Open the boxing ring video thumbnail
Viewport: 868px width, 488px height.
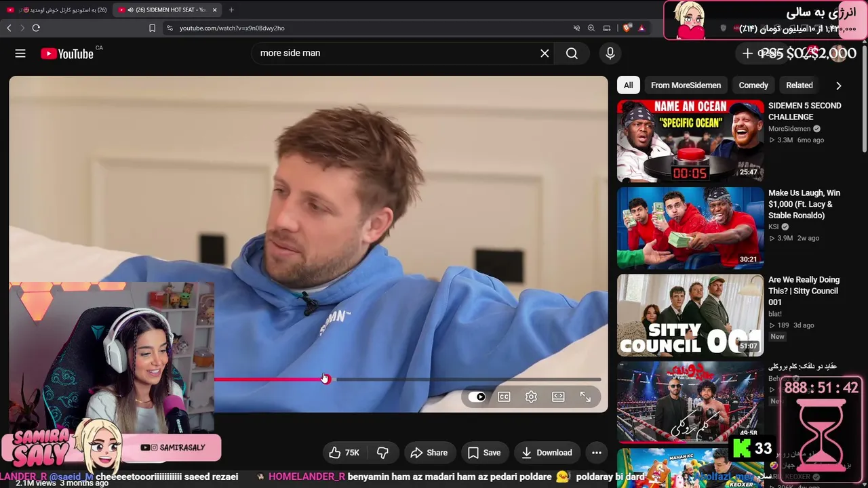[x=690, y=401]
